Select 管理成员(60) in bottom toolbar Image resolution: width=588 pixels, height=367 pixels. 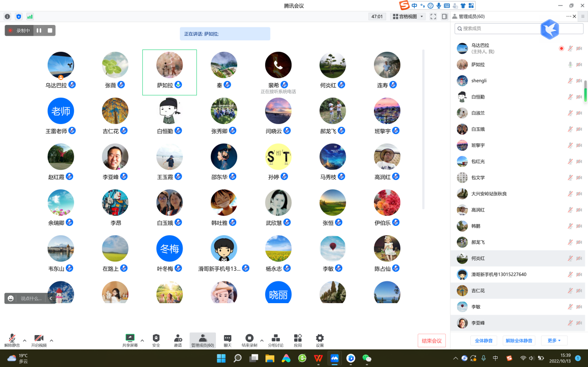(202, 340)
